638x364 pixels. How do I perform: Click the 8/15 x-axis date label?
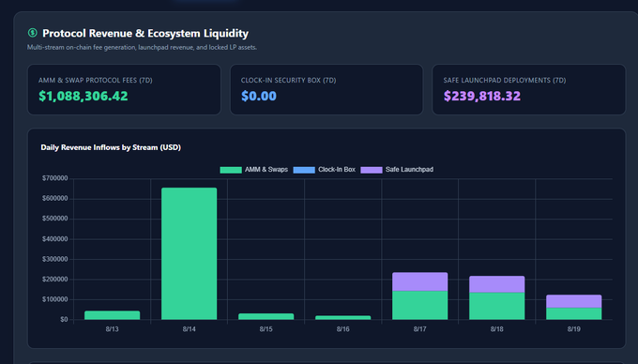click(x=266, y=329)
